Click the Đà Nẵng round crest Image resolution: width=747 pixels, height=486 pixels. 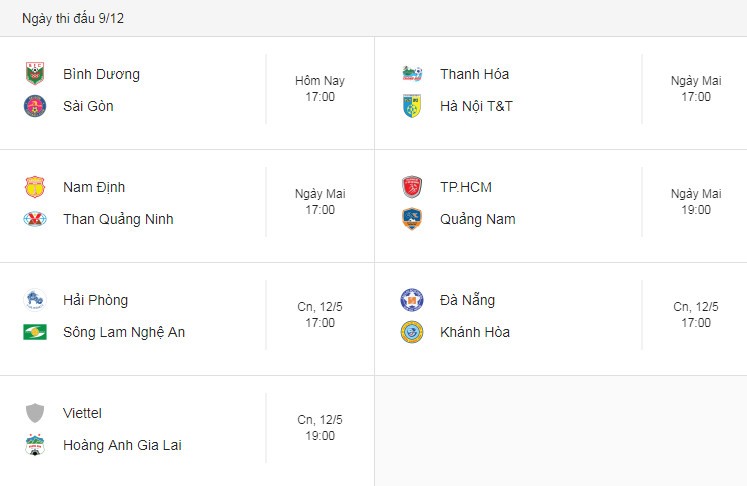tap(412, 300)
